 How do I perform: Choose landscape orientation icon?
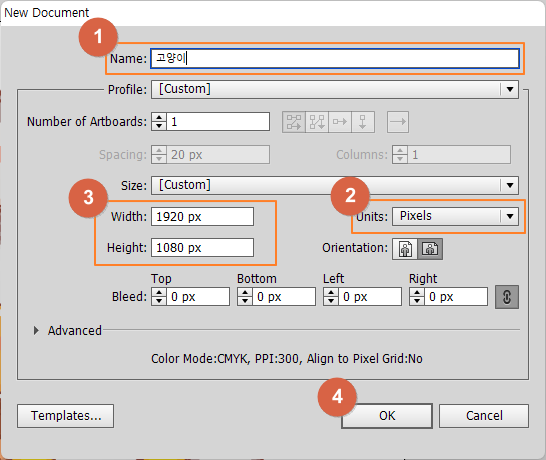click(x=430, y=249)
